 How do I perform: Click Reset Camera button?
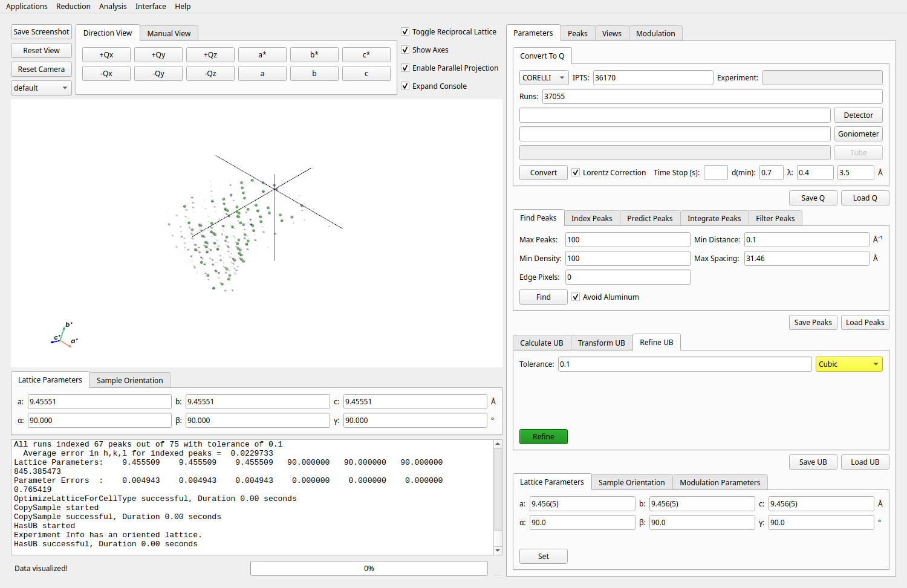click(41, 69)
